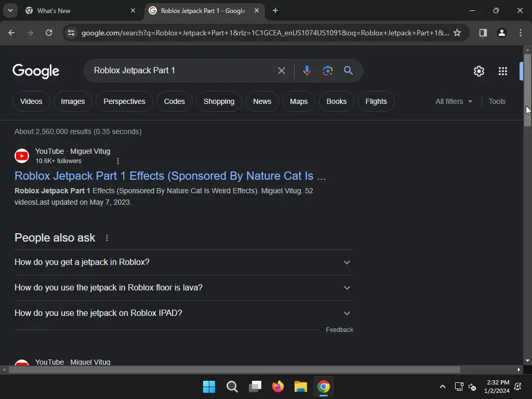The width and height of the screenshot is (532, 399).
Task: Click the scroll down arrow
Action: (x=527, y=361)
